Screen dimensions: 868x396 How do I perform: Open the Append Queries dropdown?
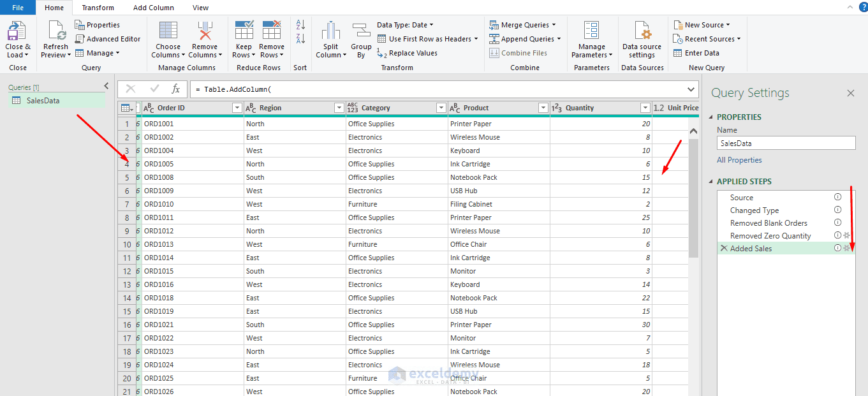pos(525,39)
